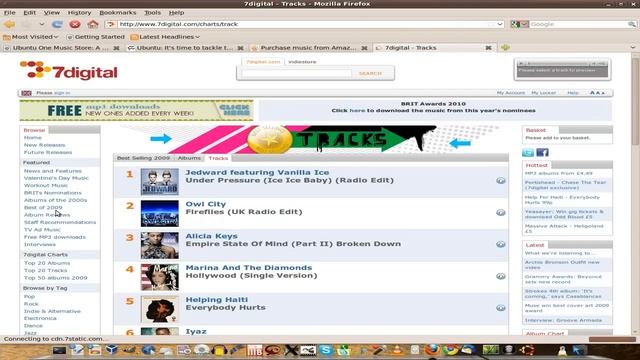Click the preview player progress bar
The image size is (640, 360).
click(x=557, y=64)
